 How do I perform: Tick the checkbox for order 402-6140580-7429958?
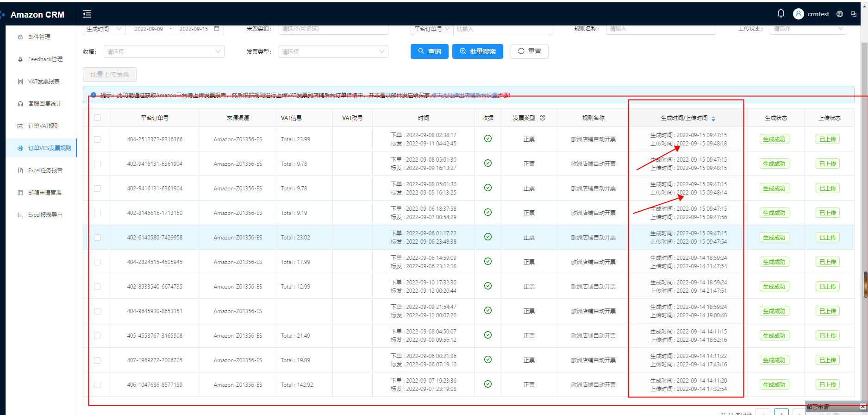97,238
